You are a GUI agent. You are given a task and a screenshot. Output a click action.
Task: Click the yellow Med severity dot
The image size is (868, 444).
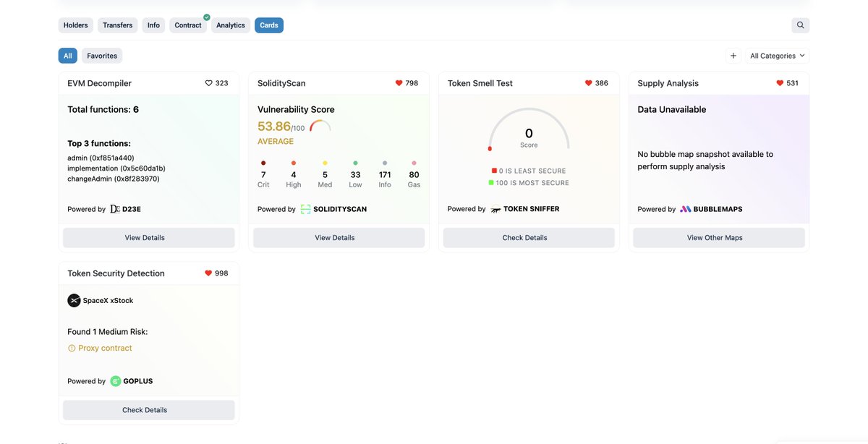pos(325,163)
